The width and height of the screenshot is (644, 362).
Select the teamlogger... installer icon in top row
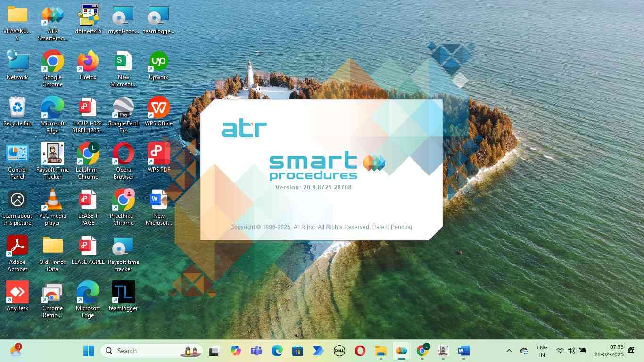[x=159, y=19]
